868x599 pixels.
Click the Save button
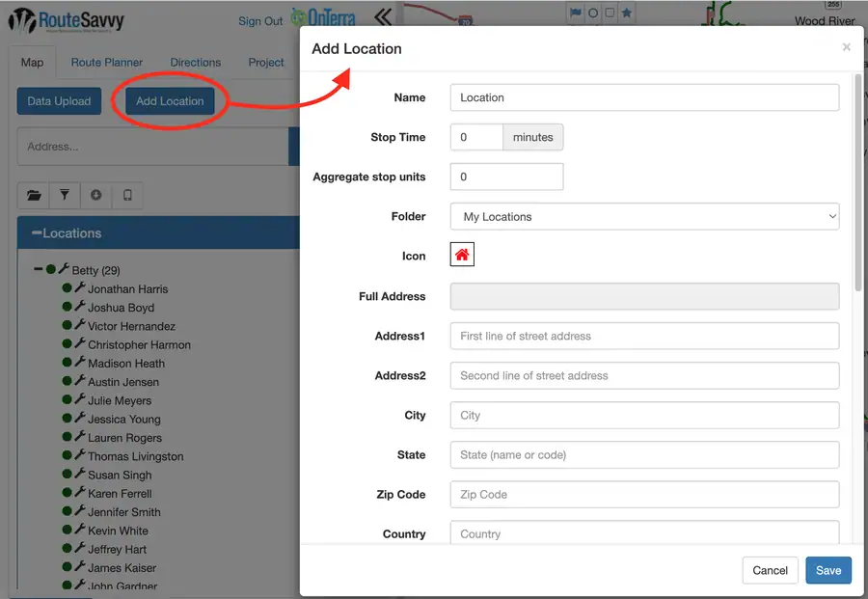(828, 570)
